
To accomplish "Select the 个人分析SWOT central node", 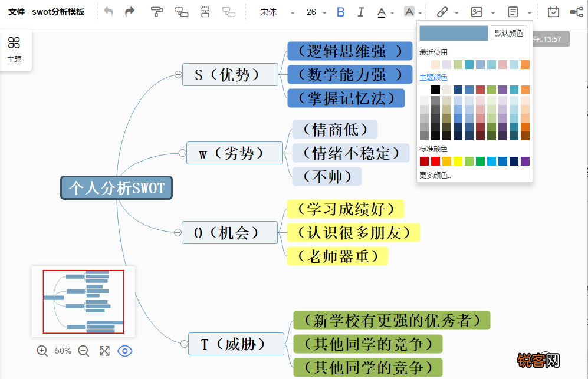I will (x=117, y=188).
